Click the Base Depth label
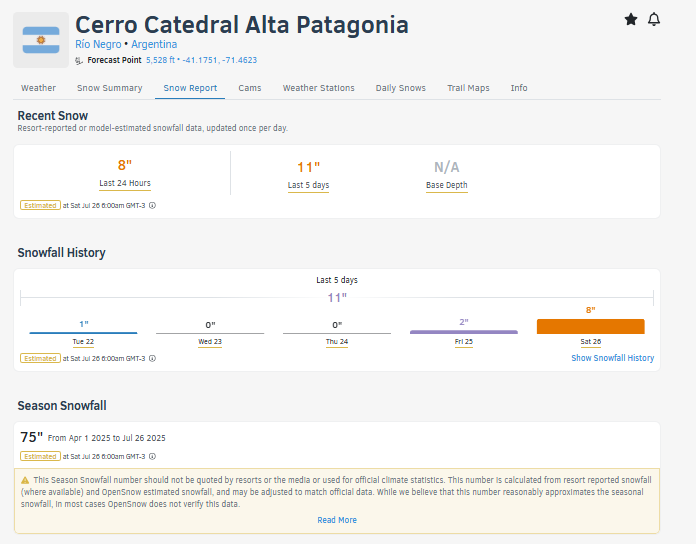 point(447,185)
